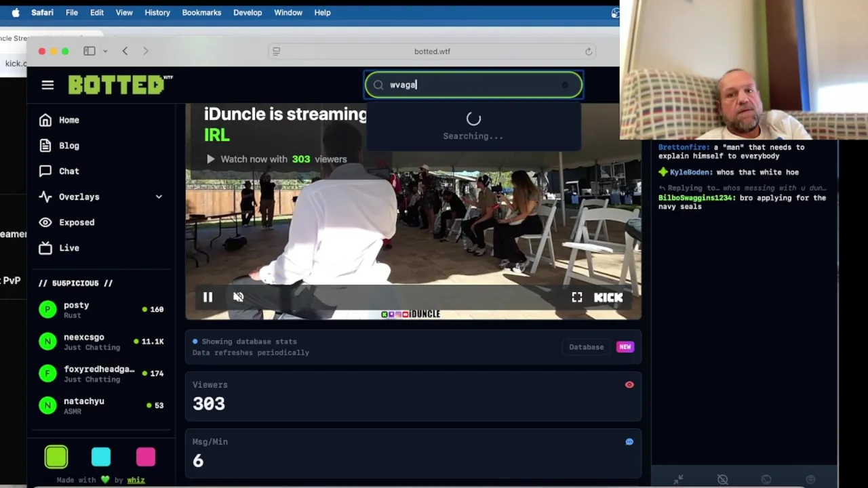Go back in Safari
Image resolution: width=868 pixels, height=488 pixels.
coord(125,51)
